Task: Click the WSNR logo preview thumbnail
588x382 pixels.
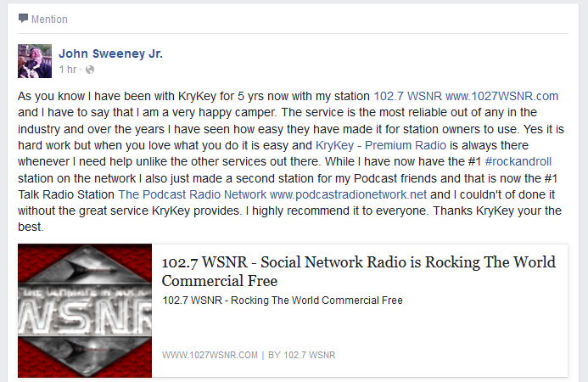Action: point(85,311)
